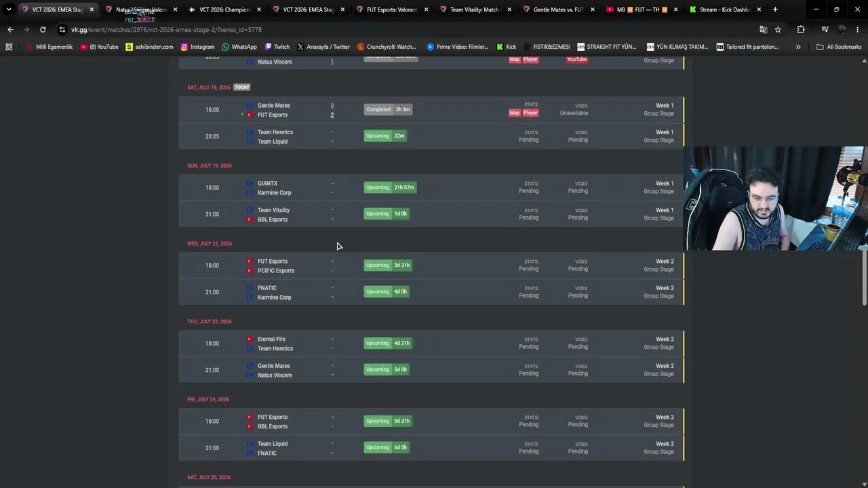
Task: Switch to the Stream - Kick Dashboard tab
Action: click(x=726, y=9)
